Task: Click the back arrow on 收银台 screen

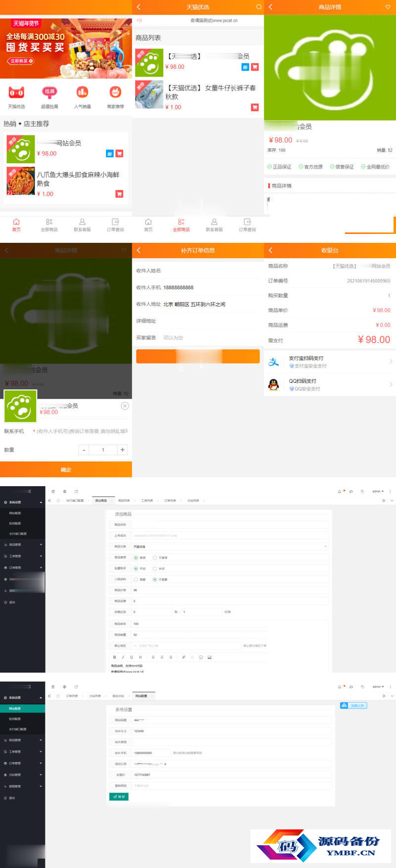Action: 271,250
